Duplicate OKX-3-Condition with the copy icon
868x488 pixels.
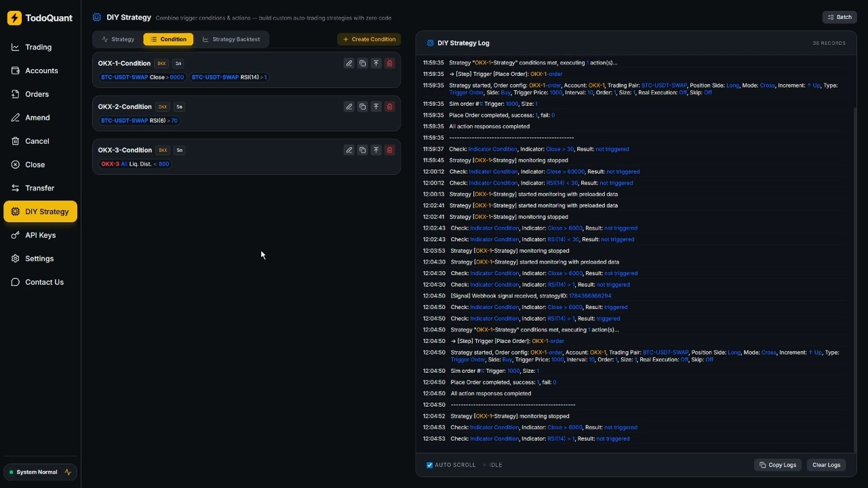coord(362,150)
